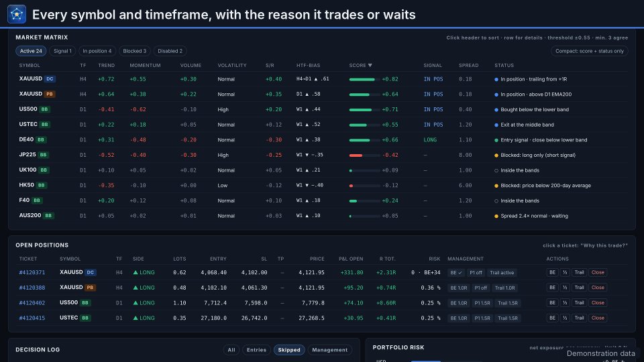Click BE action for US500 #4120402
Viewport: 644px width, 362px height.
pyautogui.click(x=552, y=303)
